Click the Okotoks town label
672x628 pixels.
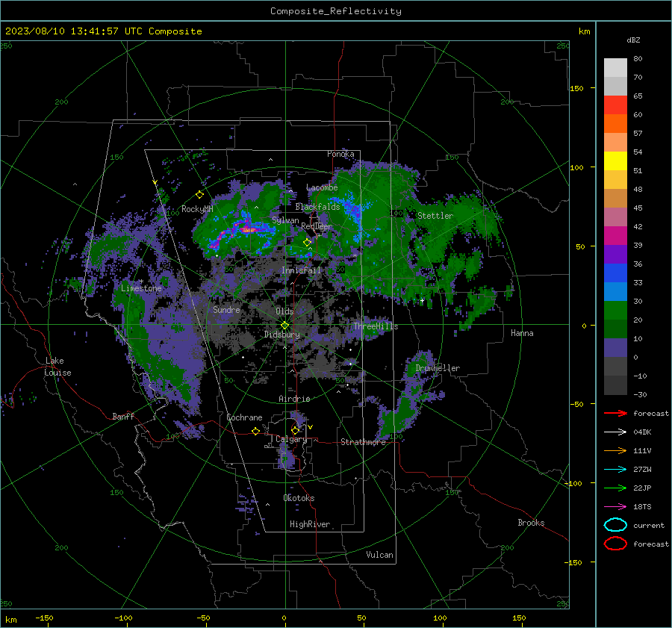[x=299, y=498]
